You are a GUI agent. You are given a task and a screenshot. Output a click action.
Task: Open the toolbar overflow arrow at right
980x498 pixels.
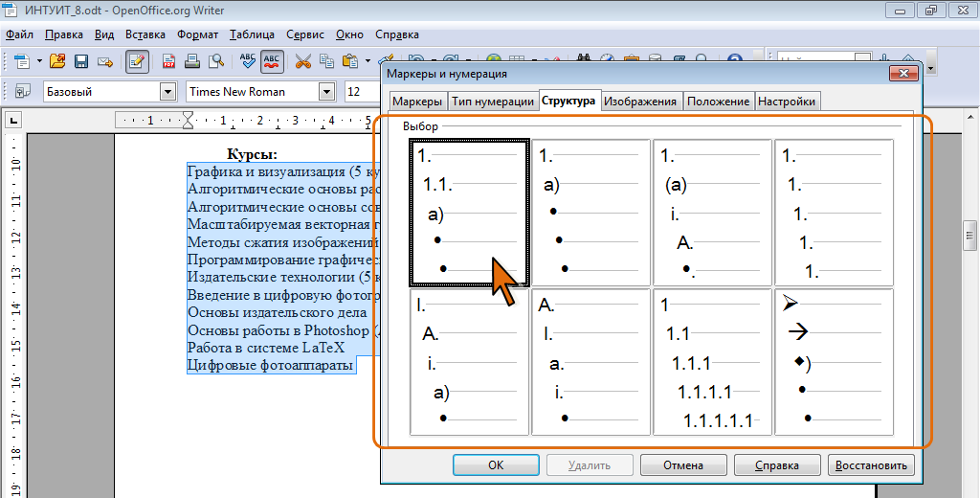click(930, 68)
